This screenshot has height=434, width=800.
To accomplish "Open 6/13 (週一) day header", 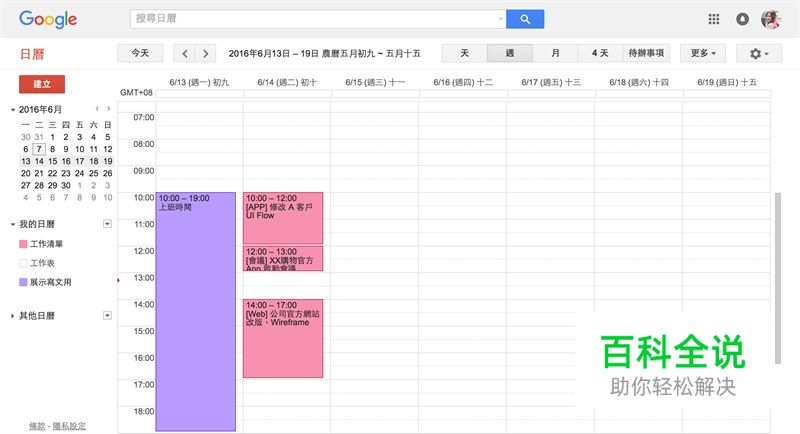I will point(199,82).
